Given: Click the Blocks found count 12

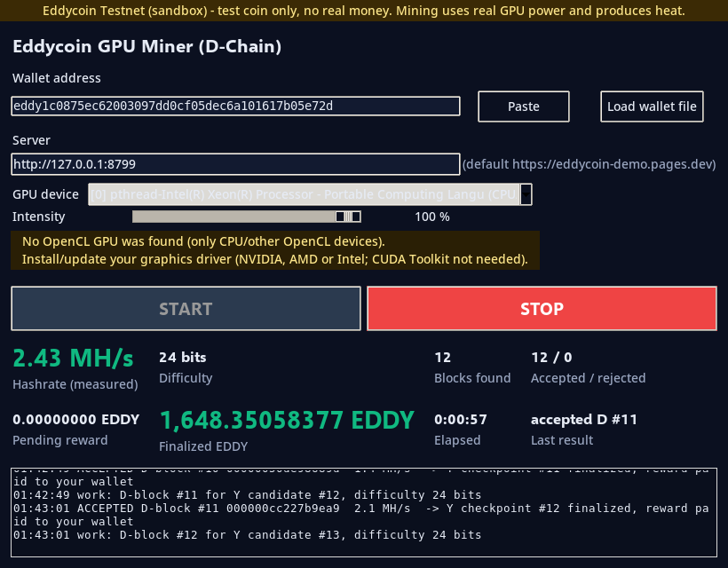Looking at the screenshot, I should pyautogui.click(x=442, y=358).
